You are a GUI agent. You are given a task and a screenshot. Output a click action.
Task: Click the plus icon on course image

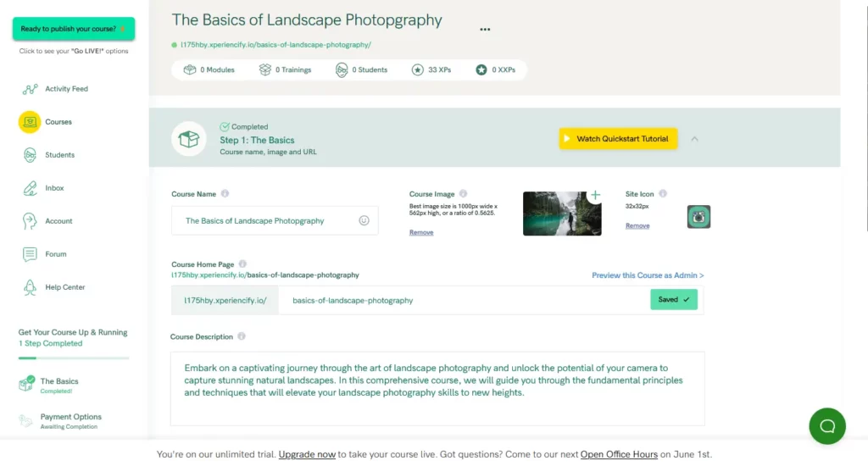[595, 195]
